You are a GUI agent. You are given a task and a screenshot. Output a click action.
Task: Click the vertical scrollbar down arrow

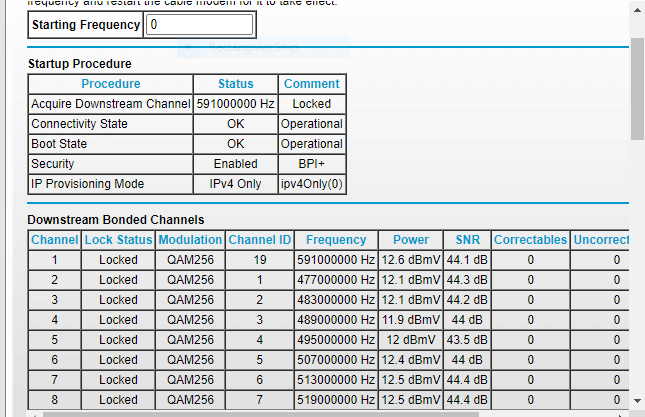pyautogui.click(x=637, y=401)
